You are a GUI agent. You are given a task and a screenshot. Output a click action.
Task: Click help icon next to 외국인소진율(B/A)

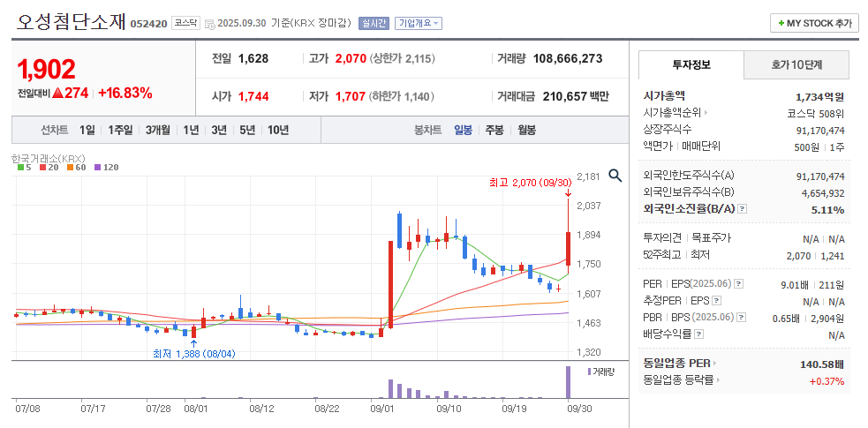743,209
